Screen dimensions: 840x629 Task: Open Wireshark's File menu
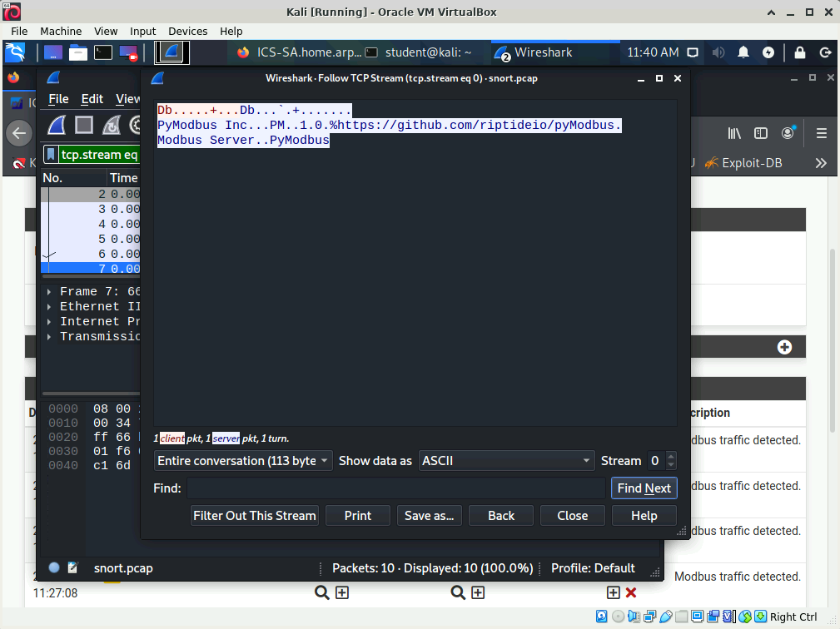coord(58,99)
